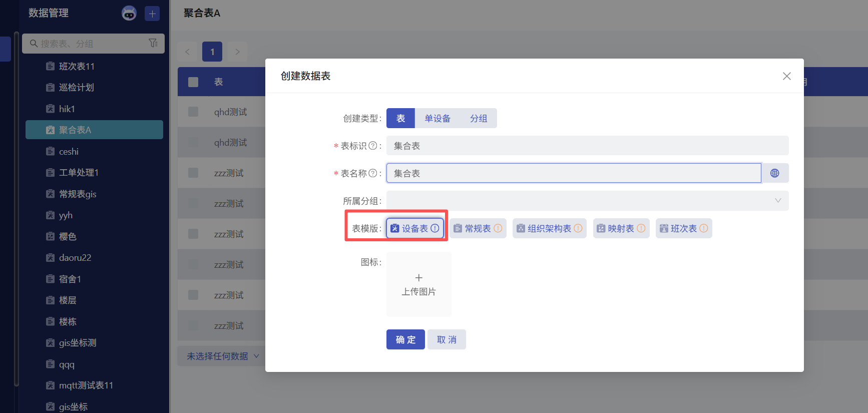Click info icon on 设备表 template

point(435,228)
